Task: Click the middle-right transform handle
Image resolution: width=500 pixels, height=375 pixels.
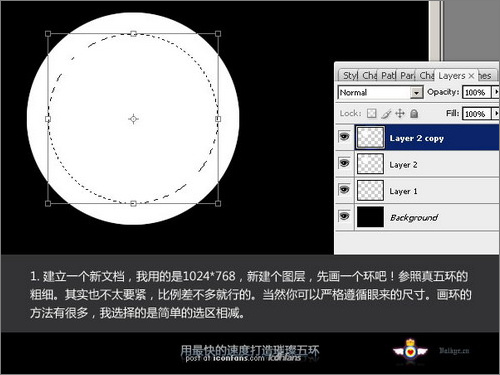Action: click(218, 119)
